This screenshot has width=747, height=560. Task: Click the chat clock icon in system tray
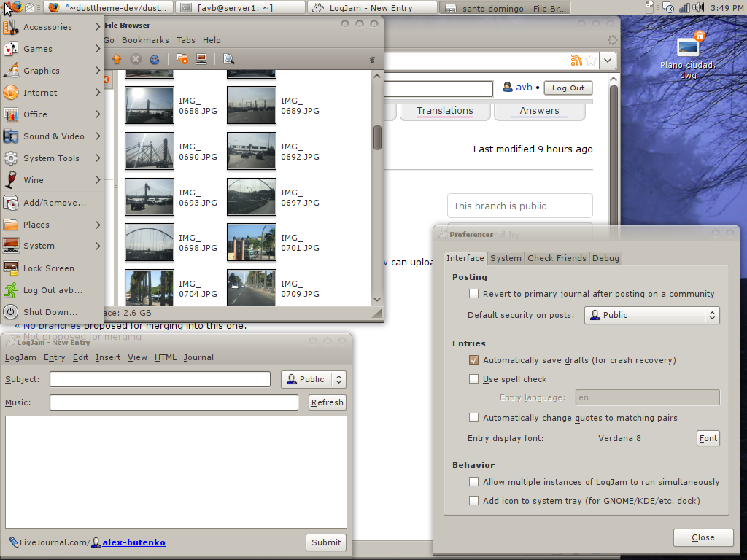pyautogui.click(x=668, y=7)
